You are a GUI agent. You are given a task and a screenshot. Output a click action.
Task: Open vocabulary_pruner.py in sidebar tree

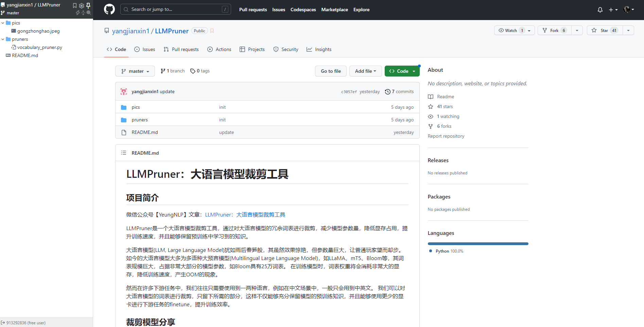point(39,47)
